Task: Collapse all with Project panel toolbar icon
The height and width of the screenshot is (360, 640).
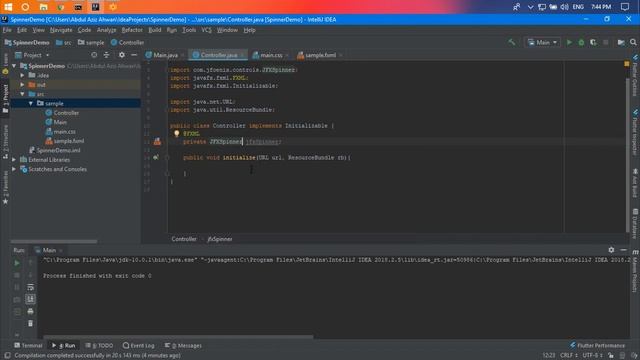Action: tap(107, 55)
